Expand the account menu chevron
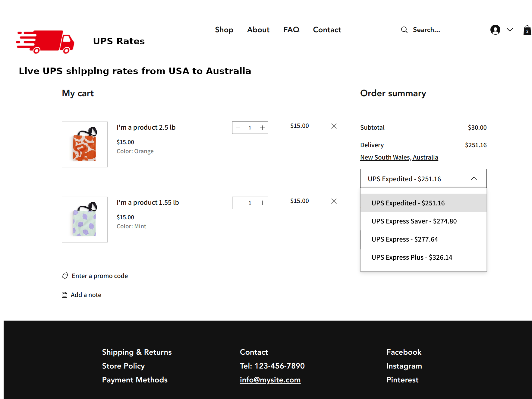 coord(510,30)
